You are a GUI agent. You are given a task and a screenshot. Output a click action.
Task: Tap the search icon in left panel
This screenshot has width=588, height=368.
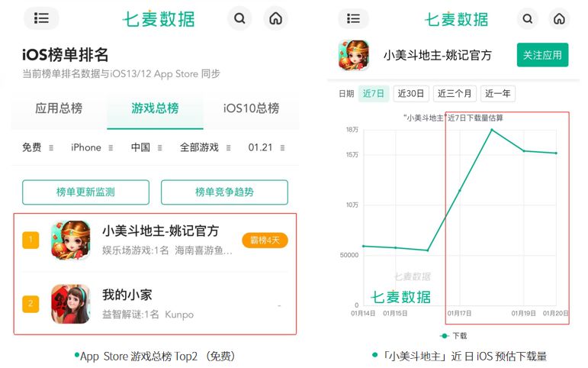click(239, 18)
